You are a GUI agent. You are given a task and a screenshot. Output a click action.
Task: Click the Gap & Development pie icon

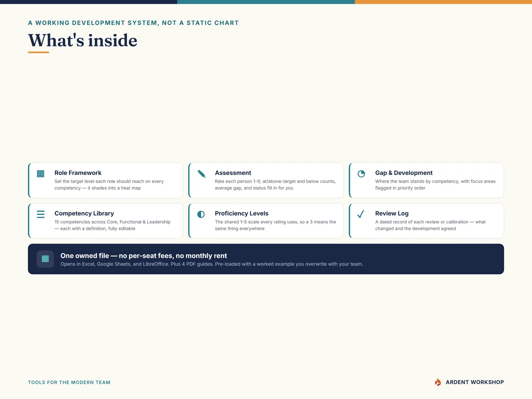coord(361,174)
